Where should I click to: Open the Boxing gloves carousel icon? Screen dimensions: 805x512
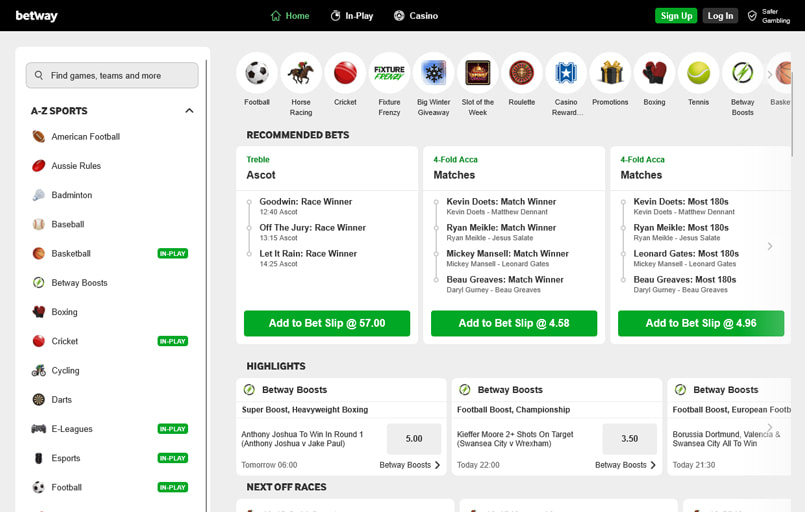pyautogui.click(x=654, y=73)
